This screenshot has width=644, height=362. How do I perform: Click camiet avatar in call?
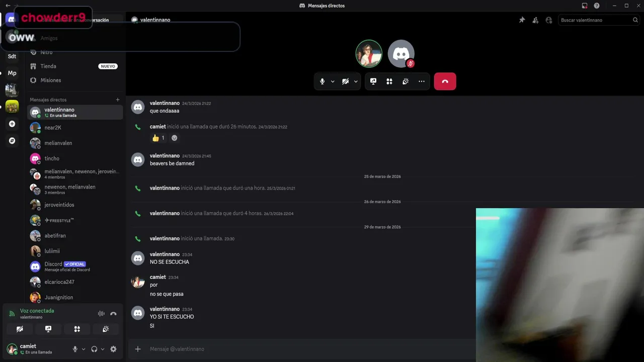(369, 53)
